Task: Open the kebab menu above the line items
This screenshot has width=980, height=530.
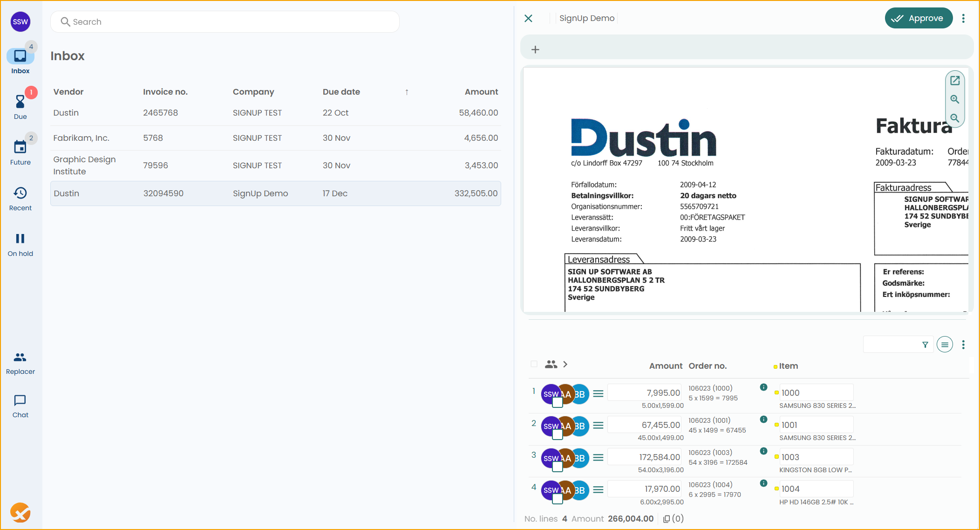Action: [x=964, y=344]
